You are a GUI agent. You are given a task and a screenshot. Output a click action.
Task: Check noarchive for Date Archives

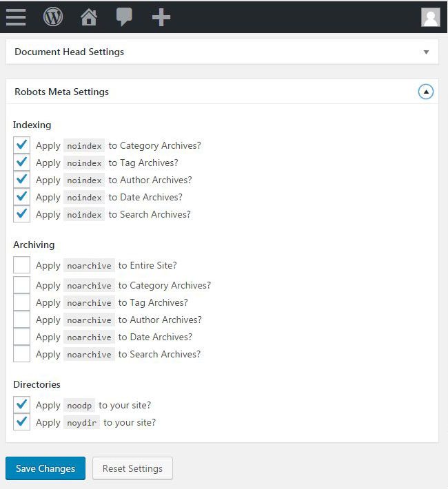[21, 337]
